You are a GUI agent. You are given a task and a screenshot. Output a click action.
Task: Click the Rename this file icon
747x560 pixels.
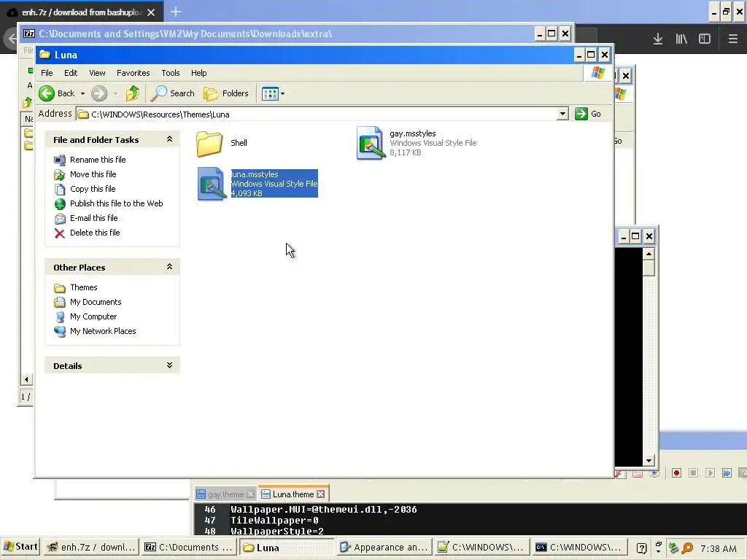[x=60, y=160]
